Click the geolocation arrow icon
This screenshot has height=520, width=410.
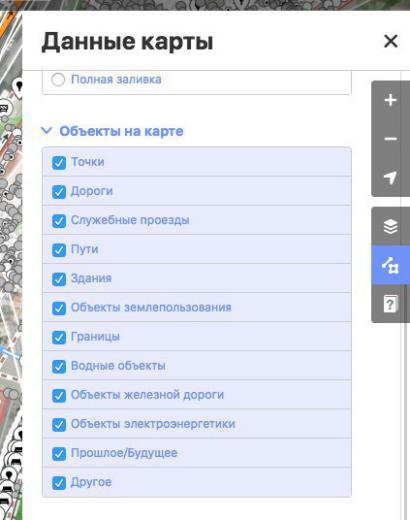point(390,177)
